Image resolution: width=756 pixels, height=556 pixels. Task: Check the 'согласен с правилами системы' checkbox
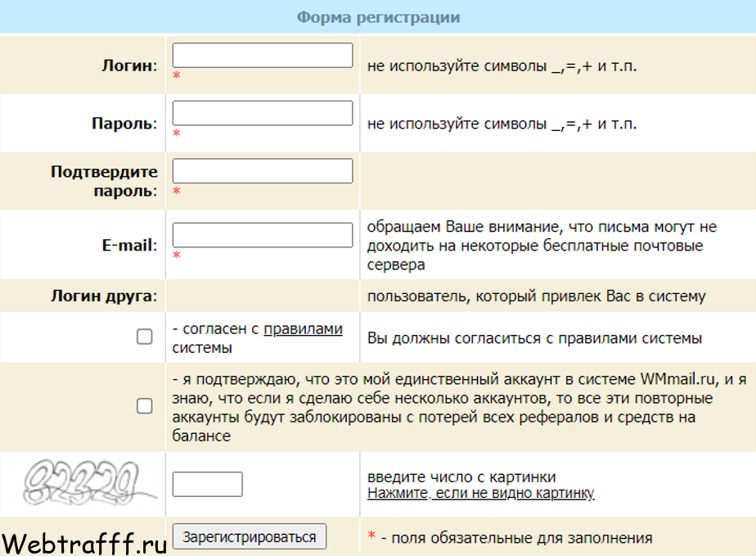(x=145, y=337)
